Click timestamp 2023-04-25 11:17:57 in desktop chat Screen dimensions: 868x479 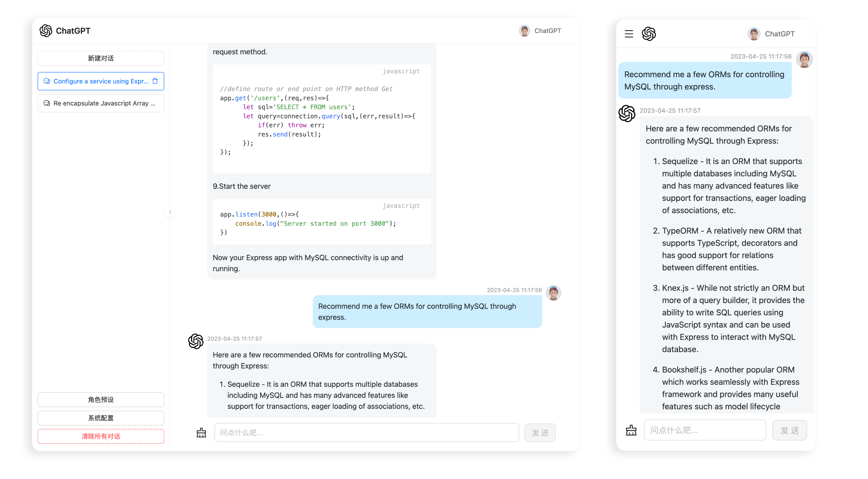point(235,338)
